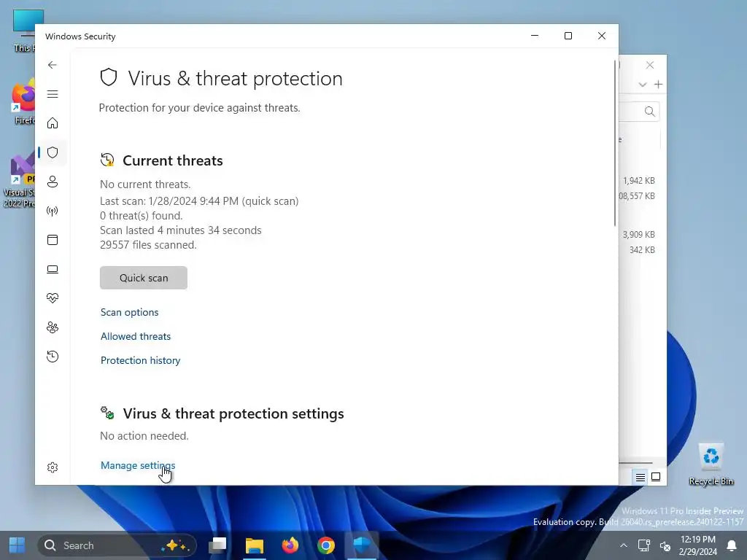Launch Firefox from taskbar

click(x=290, y=545)
